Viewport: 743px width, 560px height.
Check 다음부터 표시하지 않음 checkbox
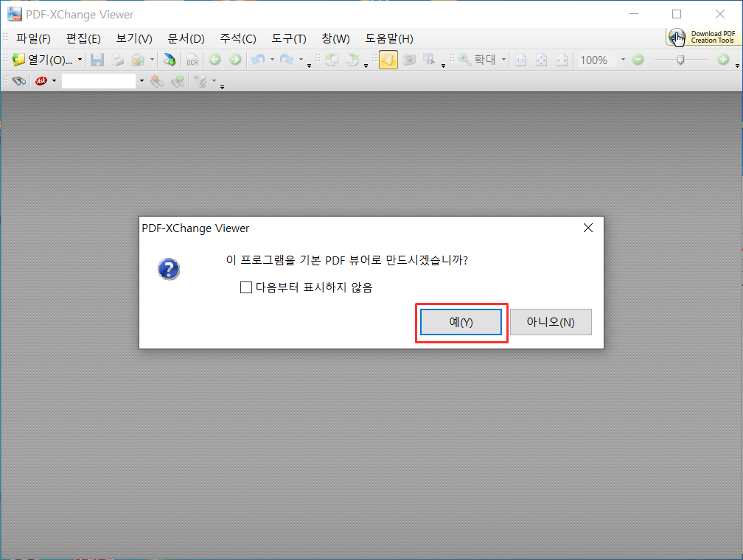tap(246, 287)
